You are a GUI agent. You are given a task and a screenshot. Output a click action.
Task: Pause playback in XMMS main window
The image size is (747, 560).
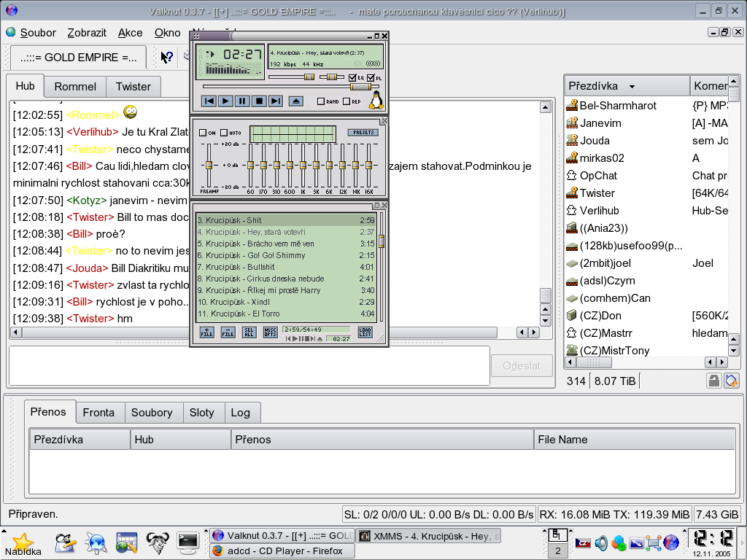coord(242,101)
